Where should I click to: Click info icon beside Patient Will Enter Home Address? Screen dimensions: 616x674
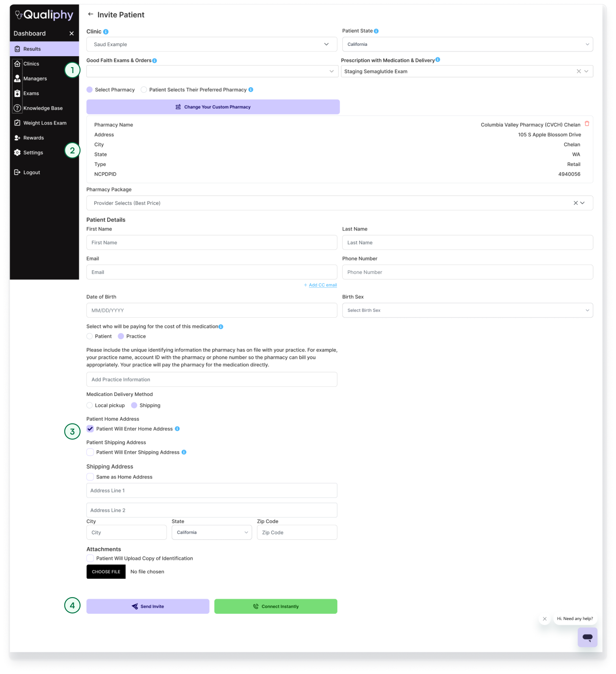177,429
